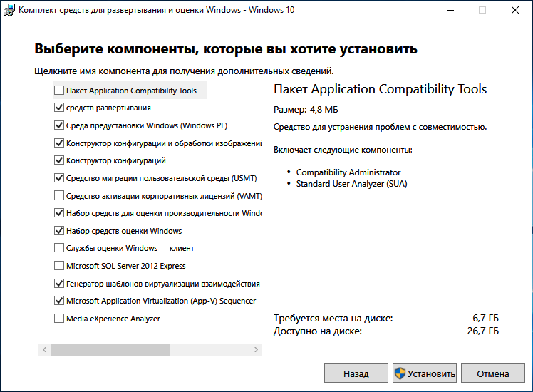Viewport: 533px width, 392px height.
Task: Click the horizontal scrollbar thumb of component list
Action: pos(110,349)
